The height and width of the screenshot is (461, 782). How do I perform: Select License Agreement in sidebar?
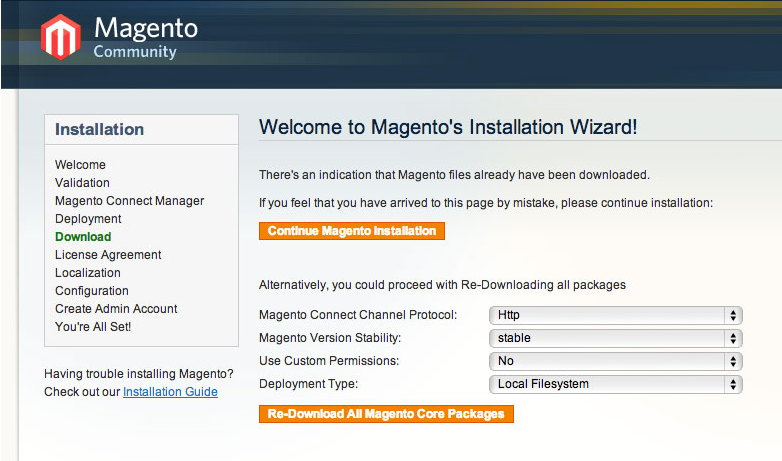click(108, 255)
